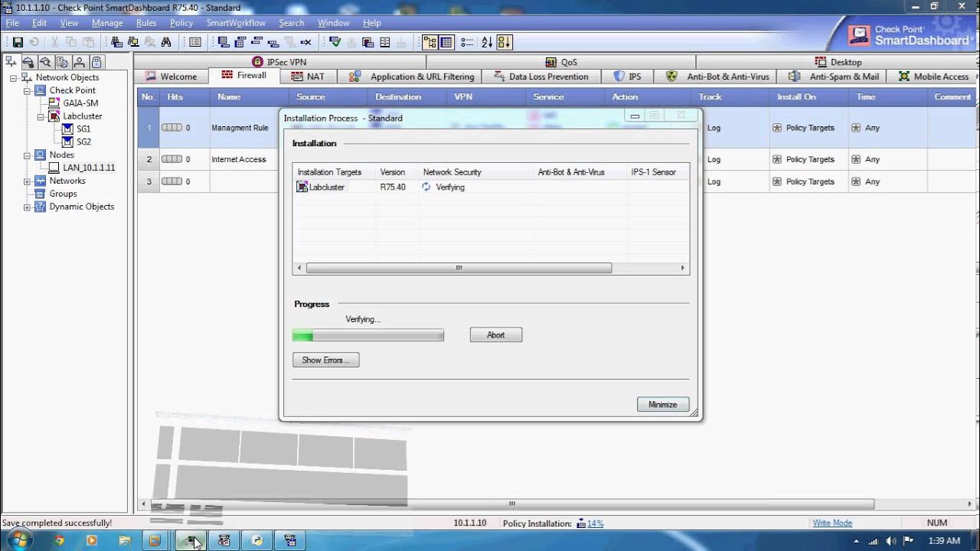Click the delete rule X icon

tap(306, 42)
